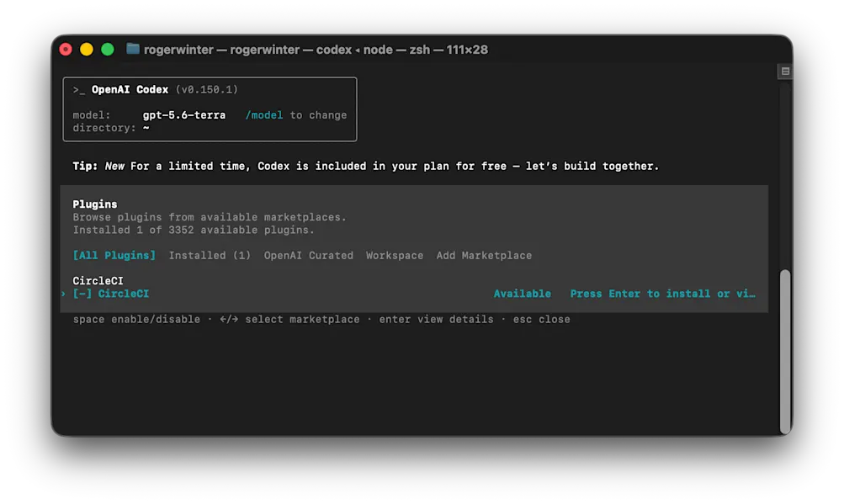Click the /model command text

[263, 114]
